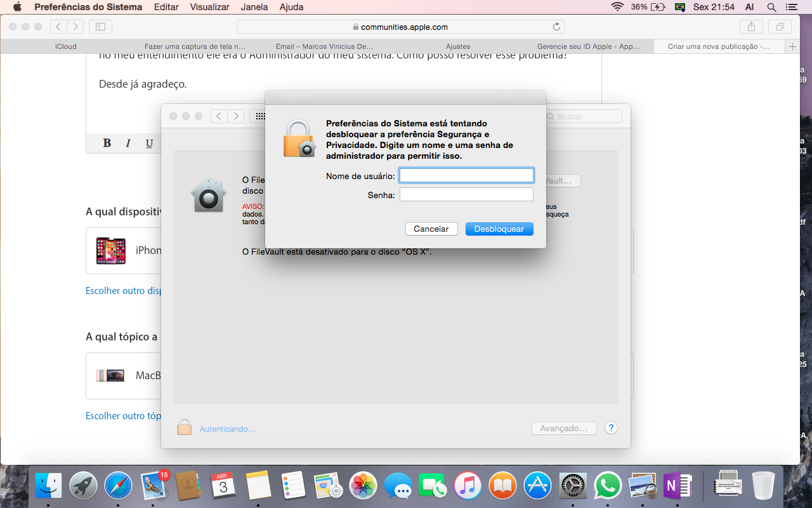Click the padlock beside Autenticando

(184, 427)
